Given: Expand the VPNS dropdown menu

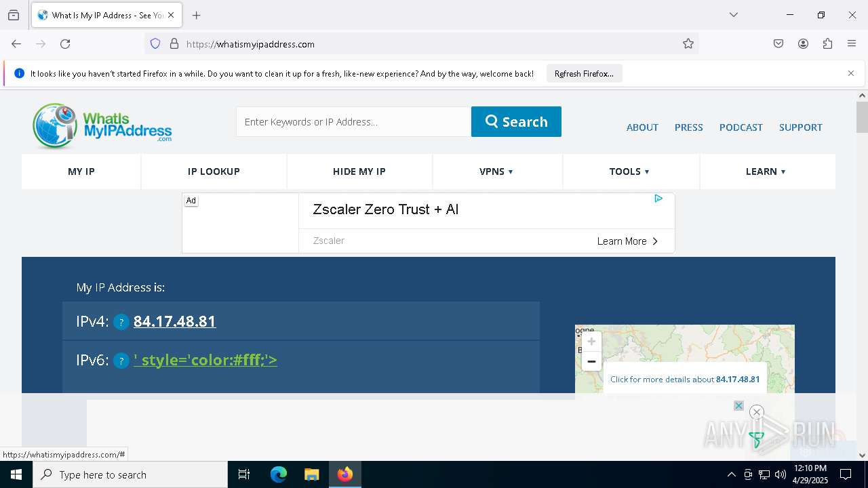Looking at the screenshot, I should point(496,171).
